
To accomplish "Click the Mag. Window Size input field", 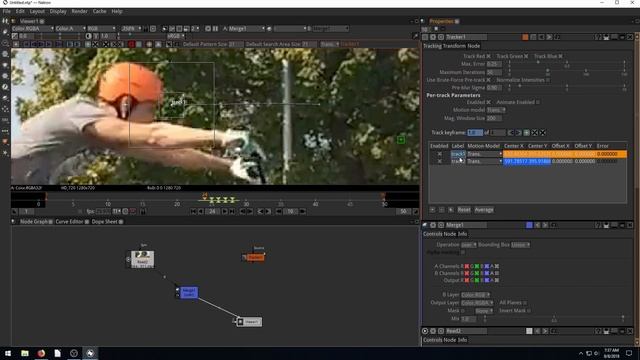I will pos(494,118).
